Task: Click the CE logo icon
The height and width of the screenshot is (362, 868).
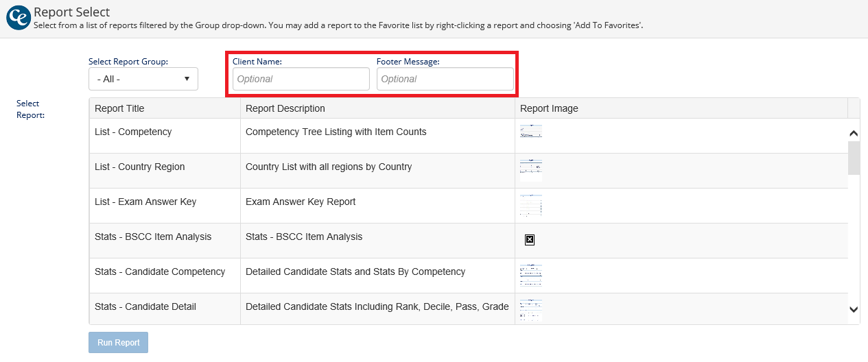Action: pos(18,19)
